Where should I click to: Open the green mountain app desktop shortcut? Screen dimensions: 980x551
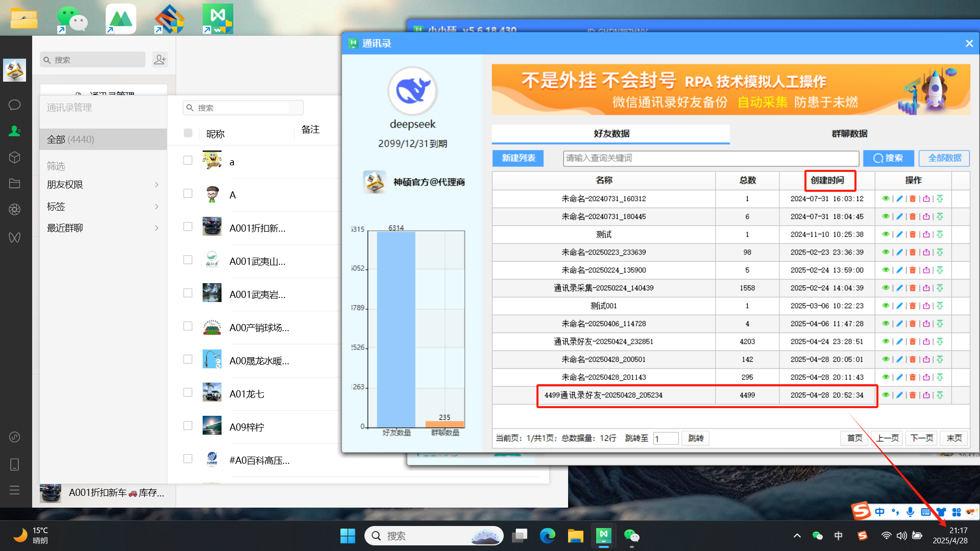tap(121, 19)
